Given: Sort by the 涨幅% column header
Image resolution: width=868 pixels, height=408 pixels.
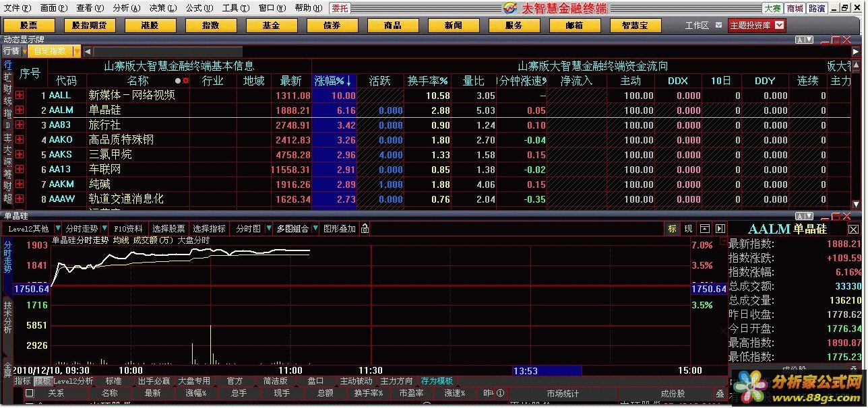Looking at the screenshot, I should point(334,81).
